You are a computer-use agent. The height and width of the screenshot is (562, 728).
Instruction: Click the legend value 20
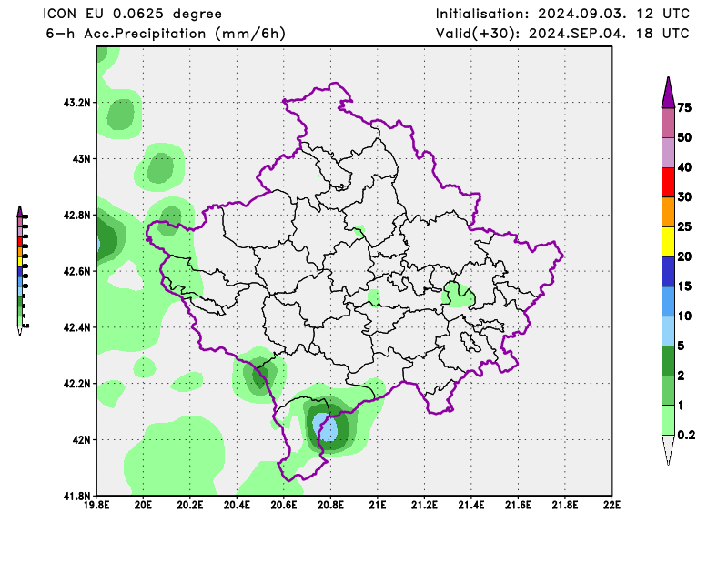pyautogui.click(x=684, y=256)
